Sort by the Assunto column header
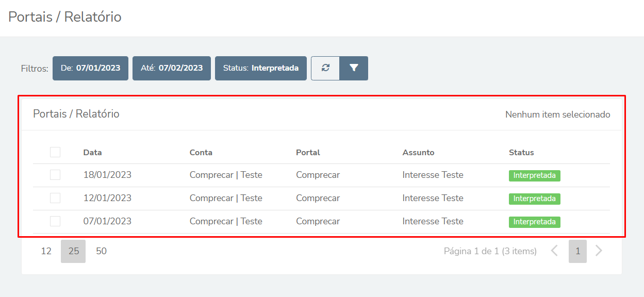 (x=419, y=153)
